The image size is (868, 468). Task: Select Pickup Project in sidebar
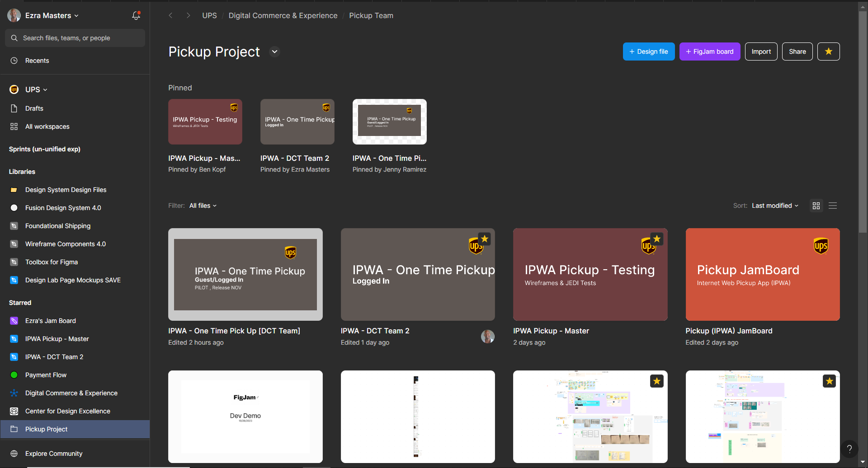(75, 429)
